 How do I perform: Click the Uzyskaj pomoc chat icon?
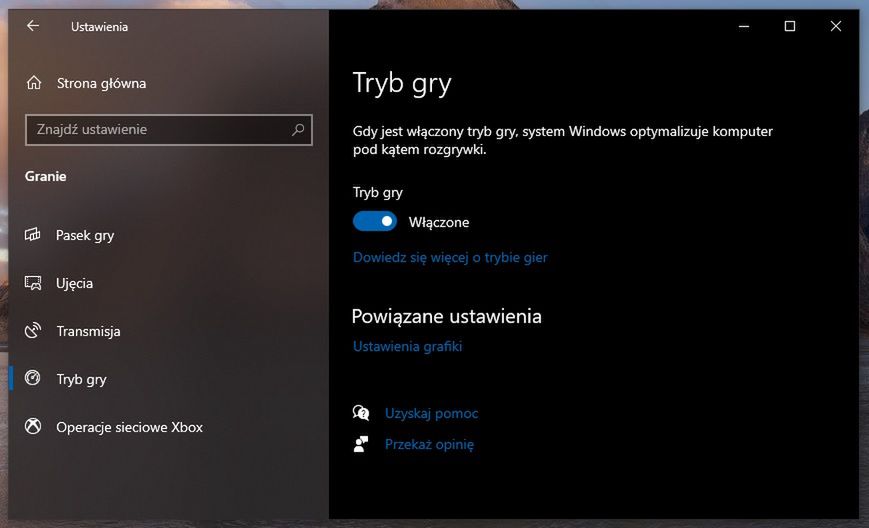click(361, 413)
